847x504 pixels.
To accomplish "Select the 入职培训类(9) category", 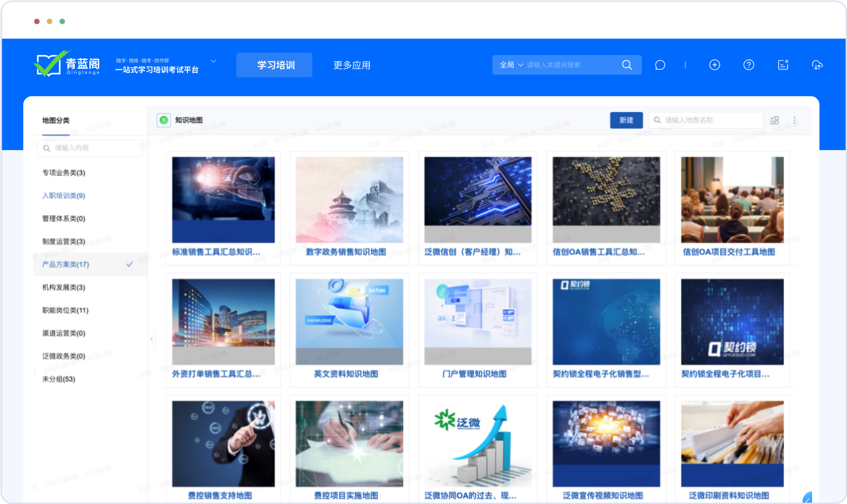I will [x=64, y=196].
